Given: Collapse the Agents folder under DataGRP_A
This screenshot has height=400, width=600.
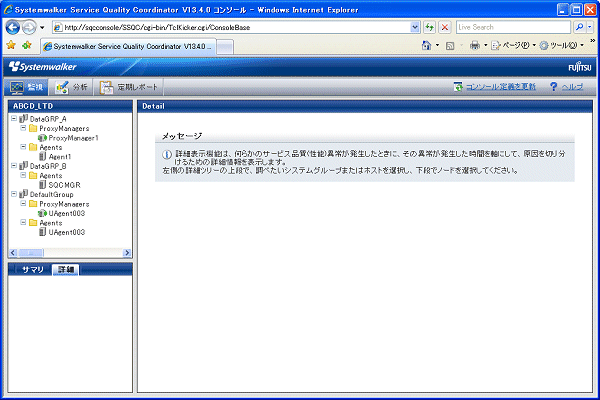Looking at the screenshot, I should tap(23, 147).
